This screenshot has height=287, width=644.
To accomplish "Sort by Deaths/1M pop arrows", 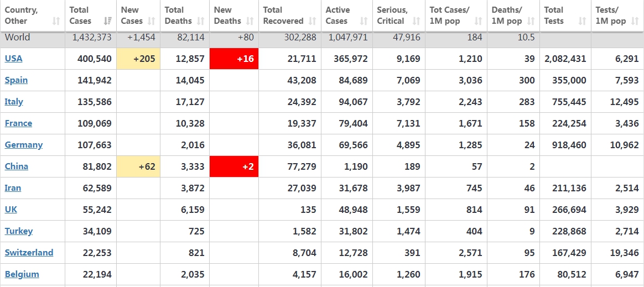I will click(x=531, y=21).
